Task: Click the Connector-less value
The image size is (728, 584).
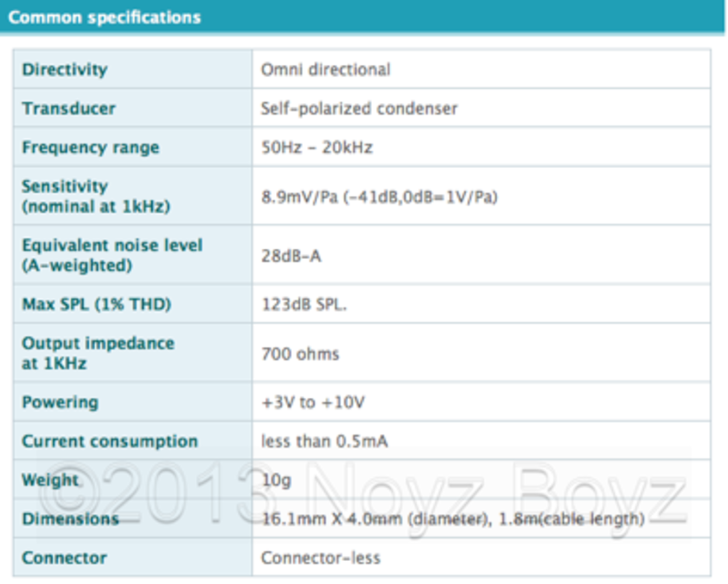Action: (321, 558)
